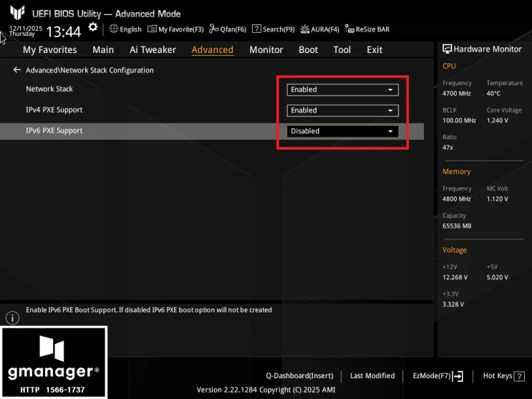
Task: Switch to EzMode(F7)
Action: coord(432,375)
